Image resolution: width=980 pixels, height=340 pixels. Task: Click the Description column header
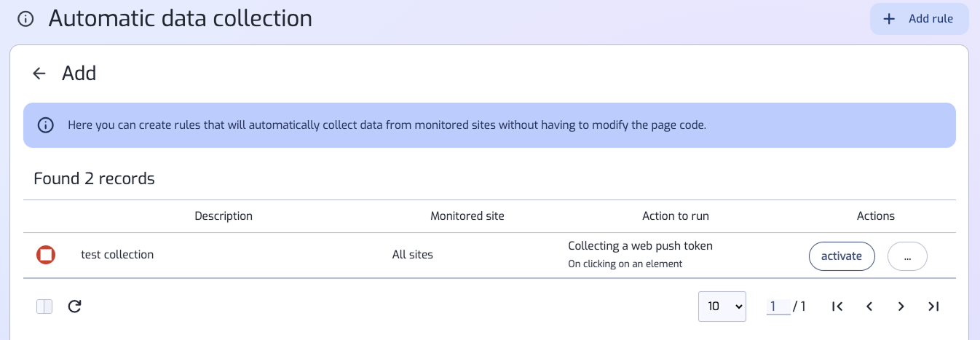tap(224, 216)
